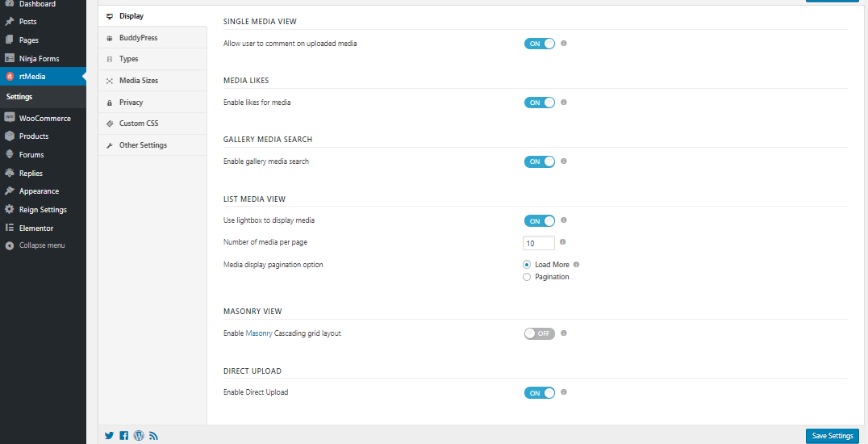Click the Number of media per page field
The image size is (868, 444).
pos(539,243)
